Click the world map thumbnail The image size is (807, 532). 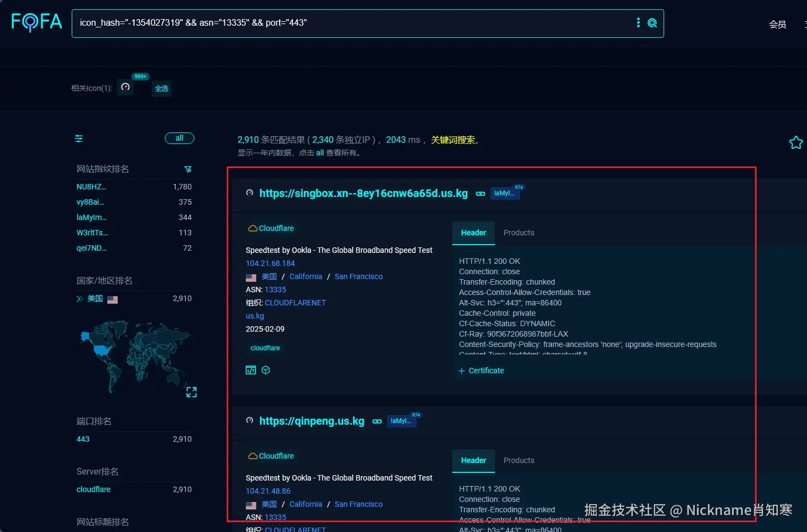(135, 356)
